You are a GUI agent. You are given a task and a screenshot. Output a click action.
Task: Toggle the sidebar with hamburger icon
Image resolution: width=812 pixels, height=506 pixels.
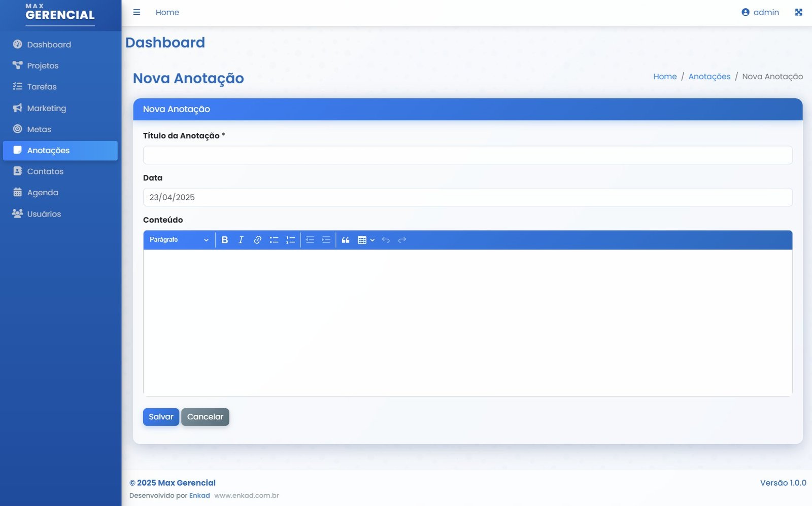[137, 12]
